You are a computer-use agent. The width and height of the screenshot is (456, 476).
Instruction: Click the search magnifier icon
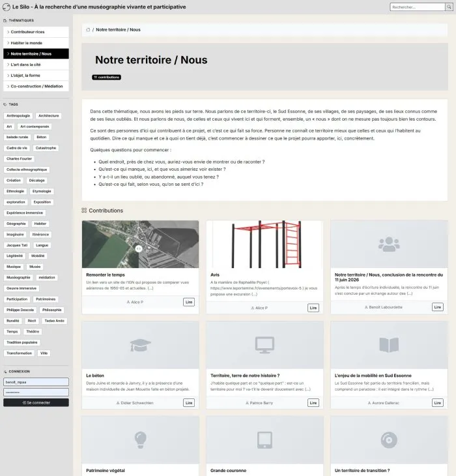(449, 7)
